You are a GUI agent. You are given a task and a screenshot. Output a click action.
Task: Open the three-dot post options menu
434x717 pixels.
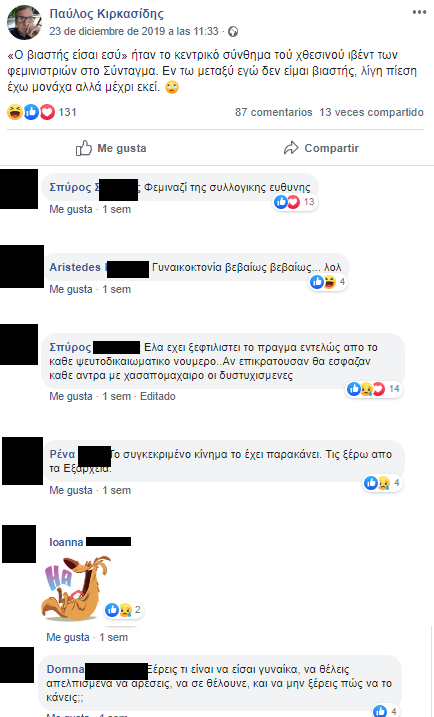click(419, 12)
